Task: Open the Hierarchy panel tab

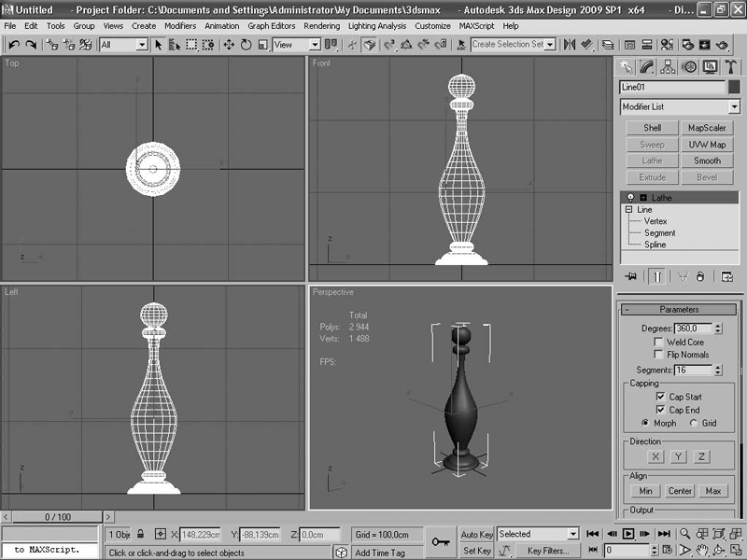Action: point(668,67)
